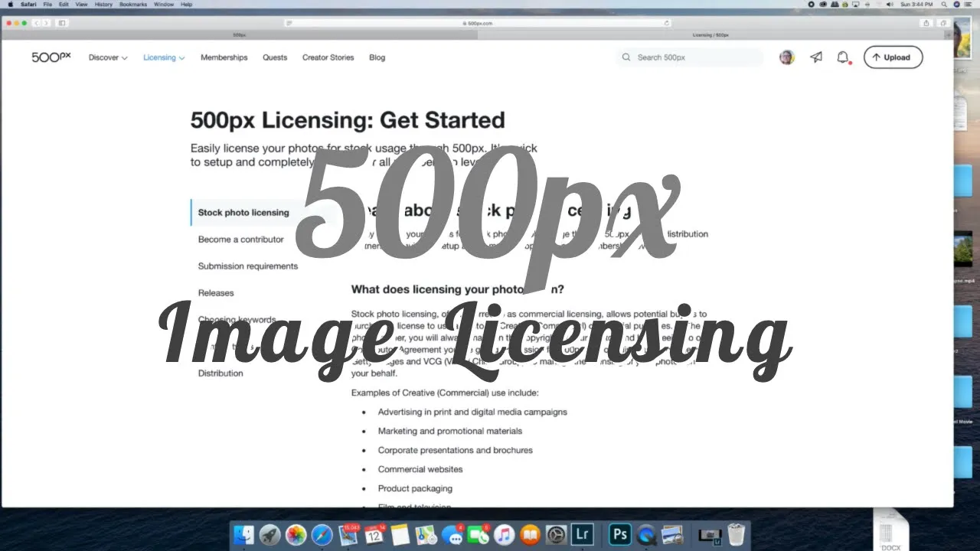Open Preview app in the dock

(x=672, y=535)
